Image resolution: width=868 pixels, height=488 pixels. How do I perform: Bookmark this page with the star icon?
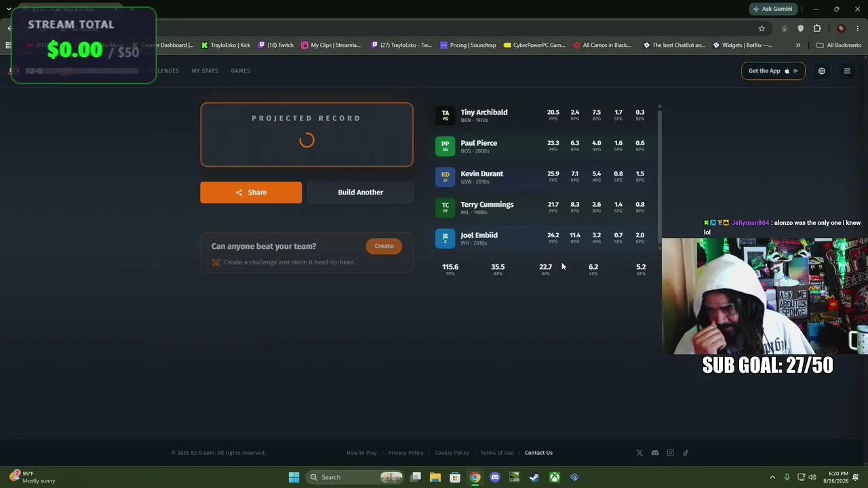762,28
